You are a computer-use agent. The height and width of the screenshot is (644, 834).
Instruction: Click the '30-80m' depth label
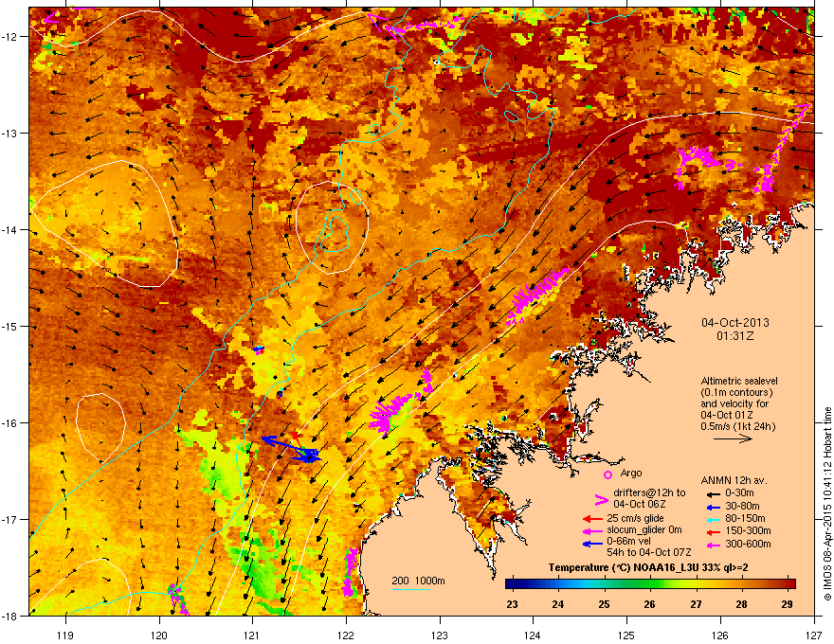742,506
